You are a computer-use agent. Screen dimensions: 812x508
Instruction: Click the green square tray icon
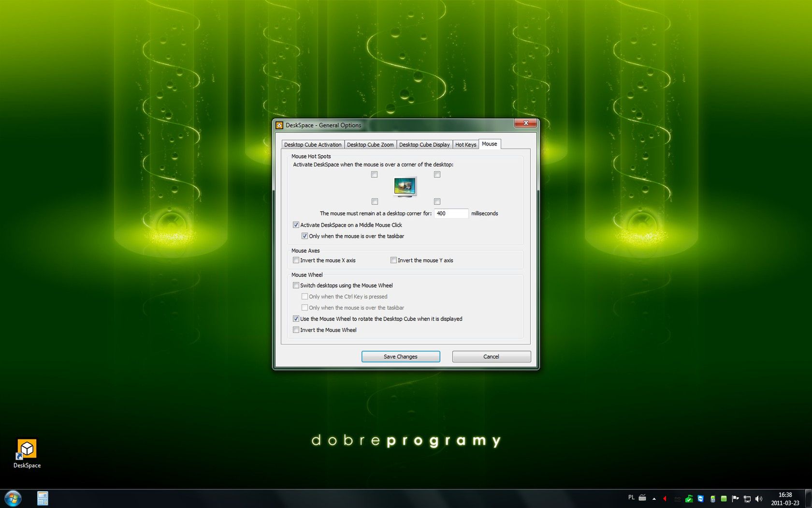(x=724, y=498)
